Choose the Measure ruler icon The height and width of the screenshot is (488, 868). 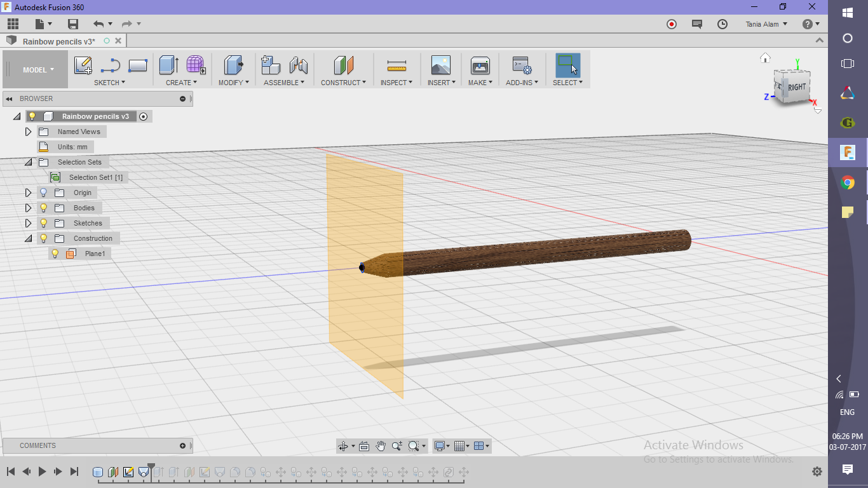point(397,65)
